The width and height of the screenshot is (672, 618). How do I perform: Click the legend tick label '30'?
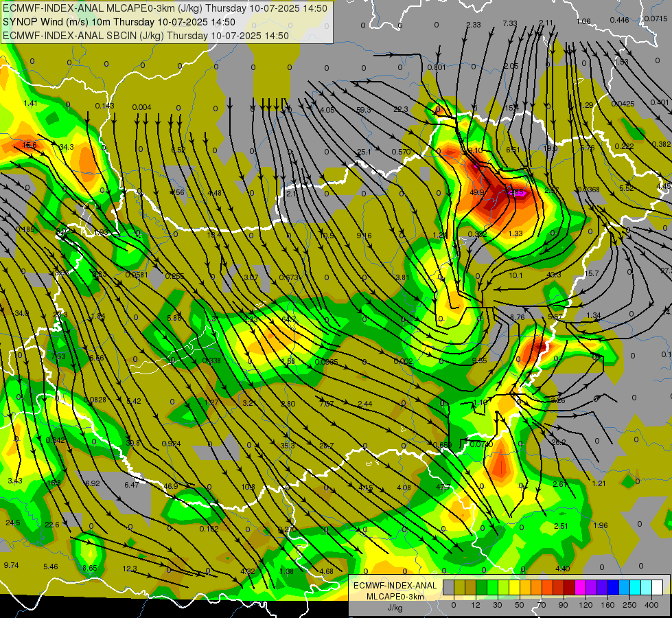pyautogui.click(x=497, y=605)
